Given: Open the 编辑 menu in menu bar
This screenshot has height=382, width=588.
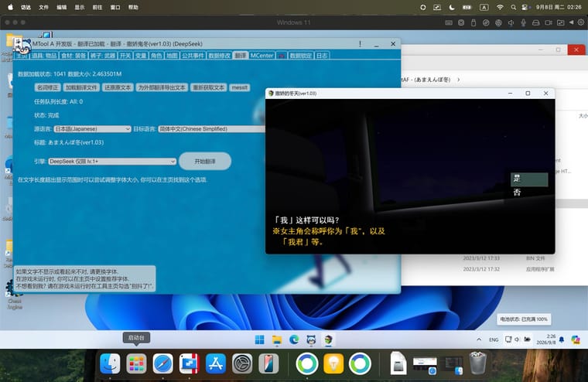Looking at the screenshot, I should [61, 7].
